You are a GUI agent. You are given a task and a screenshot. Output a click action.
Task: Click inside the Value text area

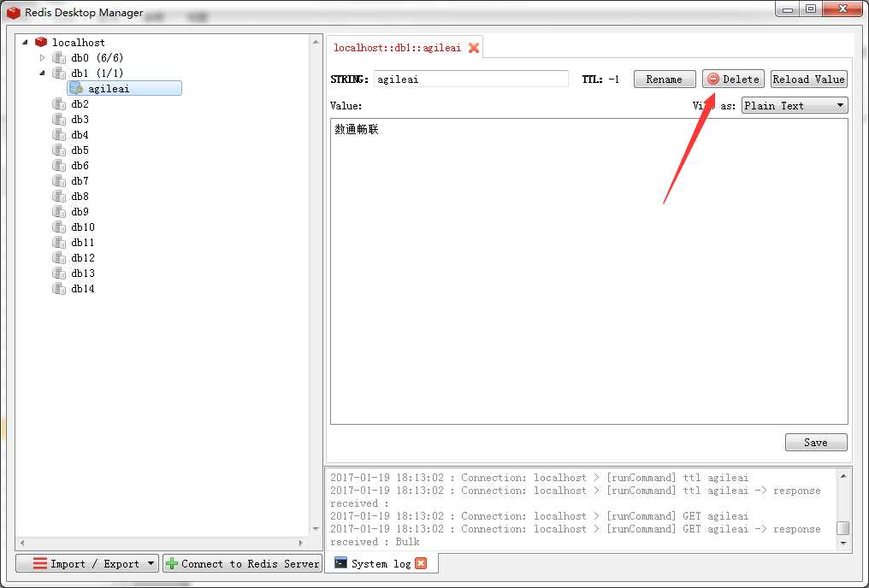589,271
